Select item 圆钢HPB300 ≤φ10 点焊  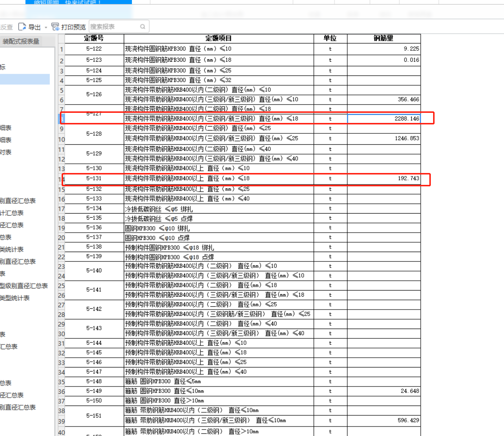click(x=219, y=238)
